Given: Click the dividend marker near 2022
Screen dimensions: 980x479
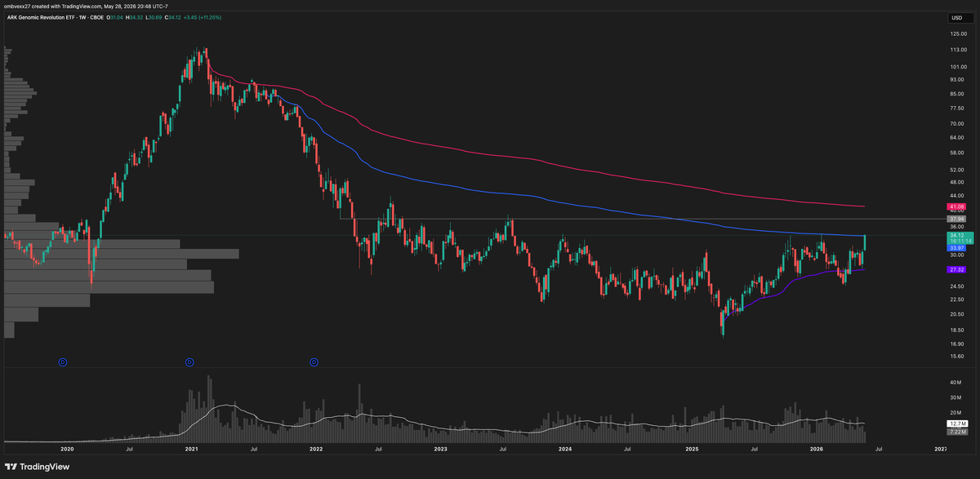Looking at the screenshot, I should 314,361.
